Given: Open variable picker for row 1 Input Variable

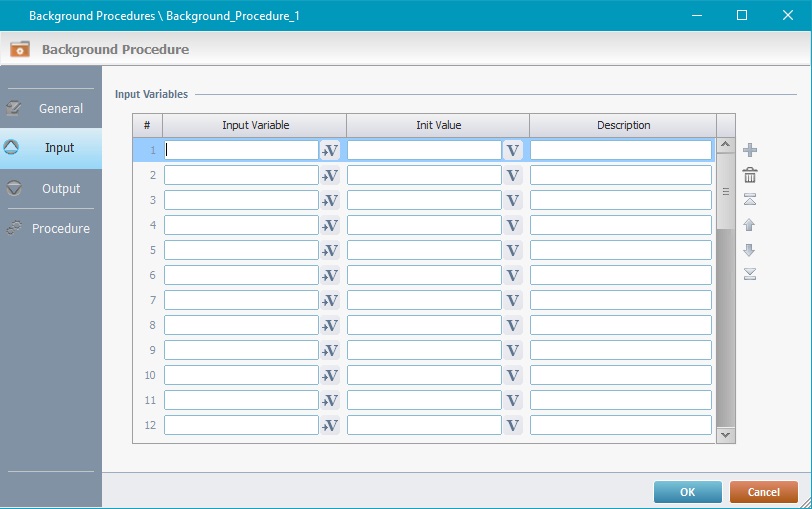Looking at the screenshot, I should (330, 150).
